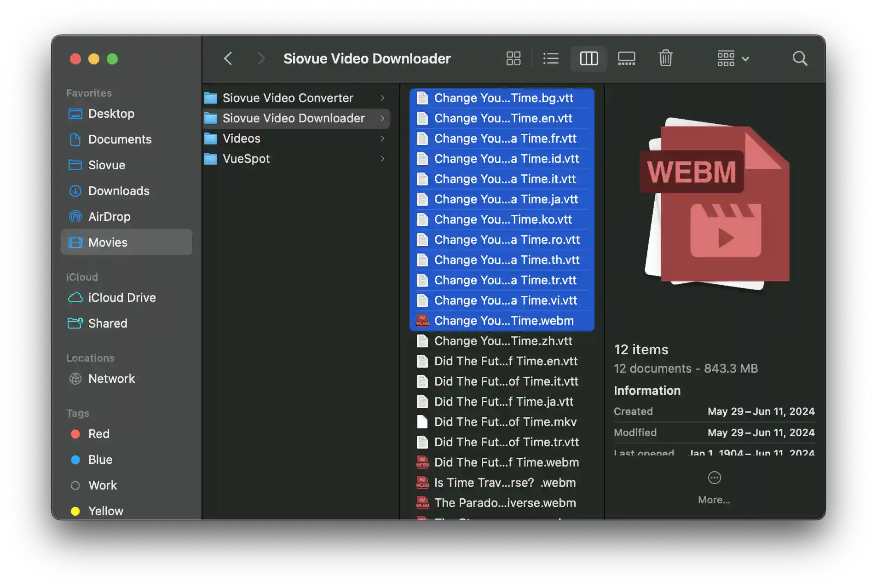Open Desktop in sidebar
The width and height of the screenshot is (877, 588).
coord(127,114)
